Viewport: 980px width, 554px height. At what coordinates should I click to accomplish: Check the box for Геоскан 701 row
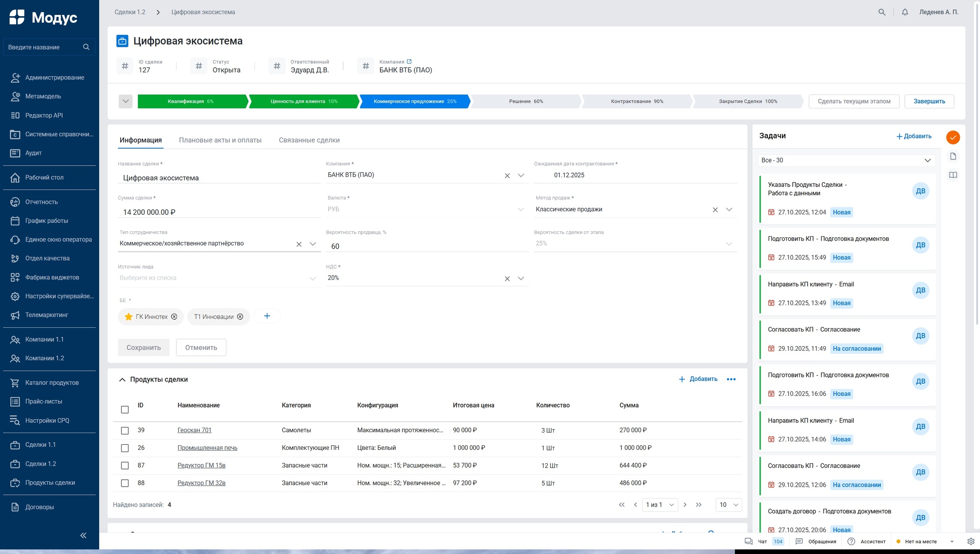point(125,431)
